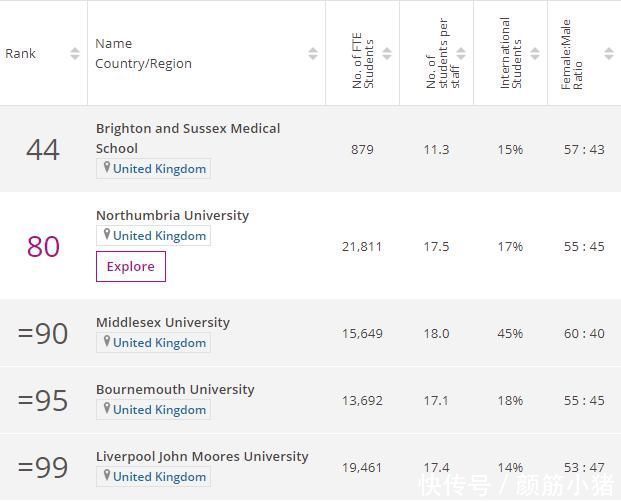Open Middlesex University page
Viewport: 621px width, 502px height.
(x=163, y=322)
